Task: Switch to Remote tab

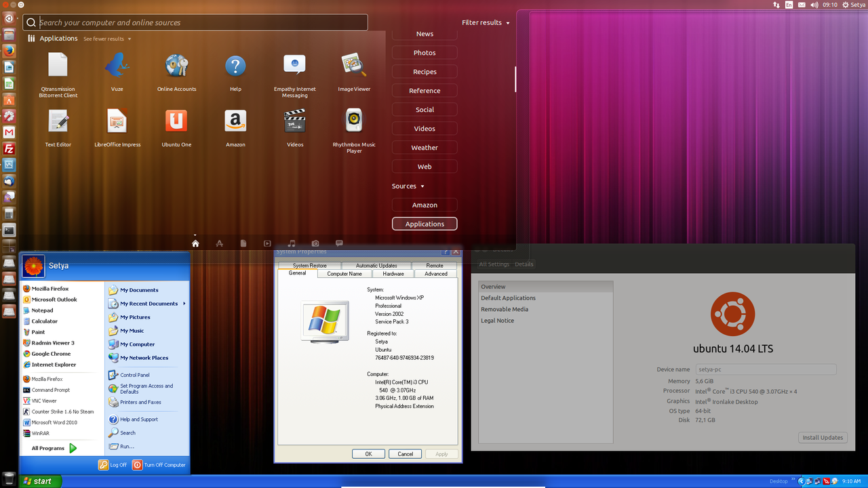Action: (435, 266)
